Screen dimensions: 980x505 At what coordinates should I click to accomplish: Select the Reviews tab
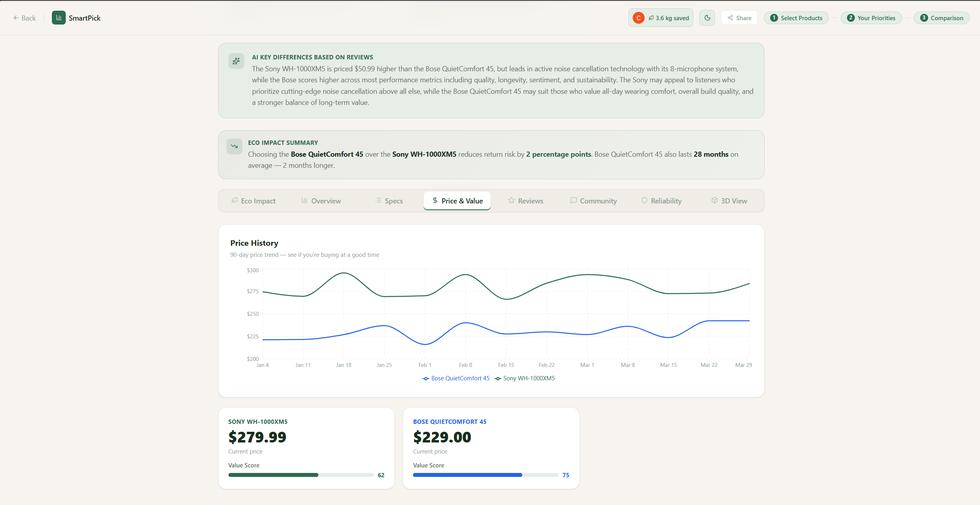click(x=525, y=201)
